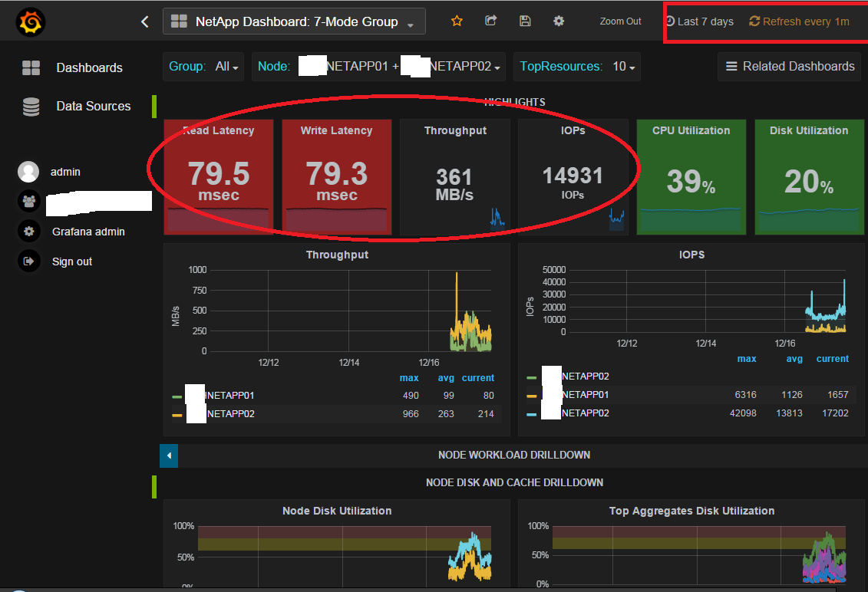This screenshot has width=868, height=592.
Task: Save dashboard using floppy disk icon
Action: pos(525,21)
